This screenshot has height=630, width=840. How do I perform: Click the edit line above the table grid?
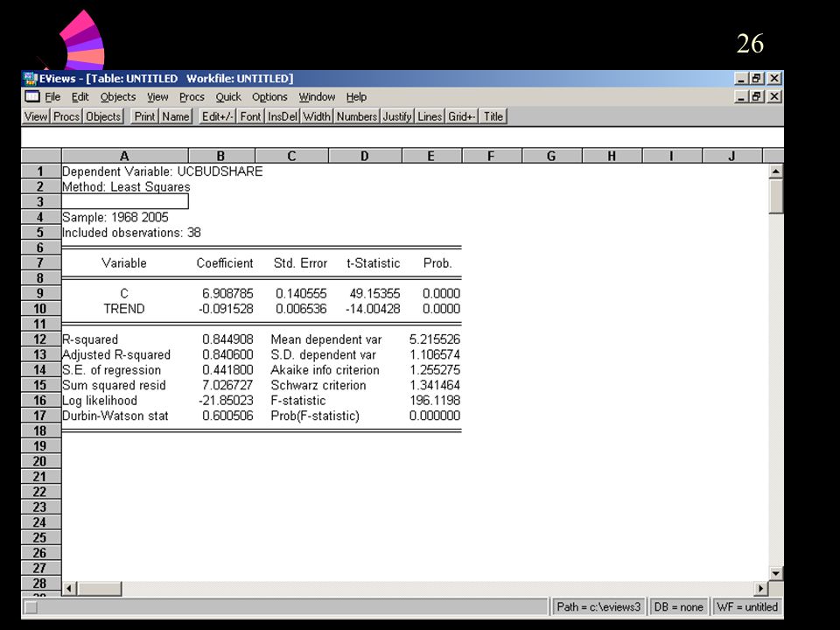tap(402, 137)
